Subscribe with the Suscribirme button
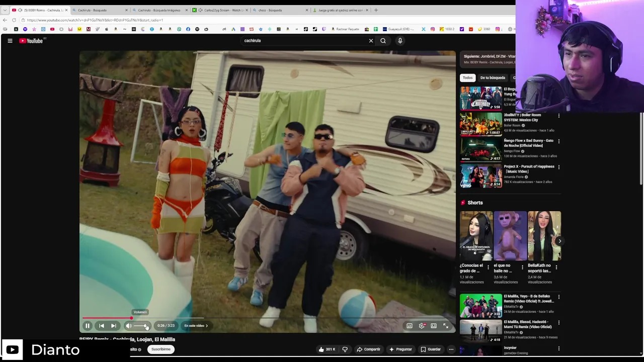 pos(161,349)
